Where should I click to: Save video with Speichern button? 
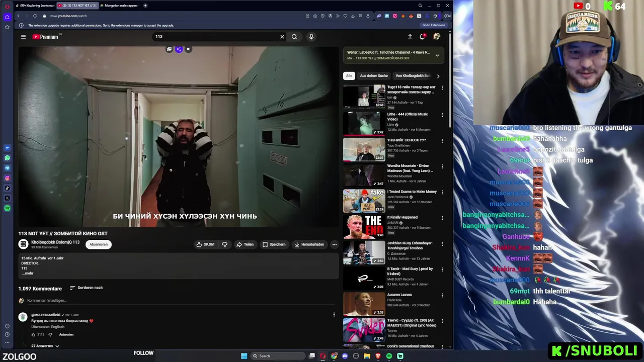pos(274,244)
